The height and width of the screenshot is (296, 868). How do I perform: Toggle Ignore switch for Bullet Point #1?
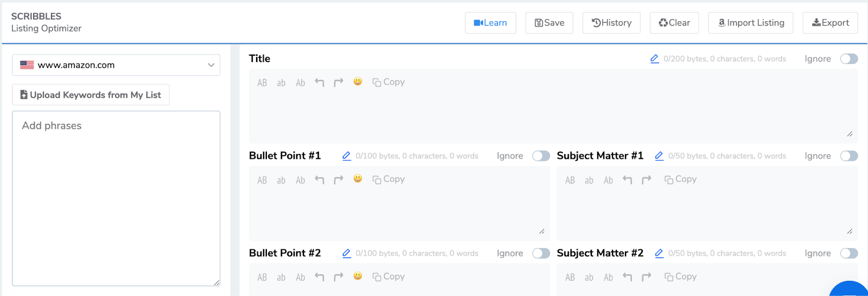(x=541, y=156)
